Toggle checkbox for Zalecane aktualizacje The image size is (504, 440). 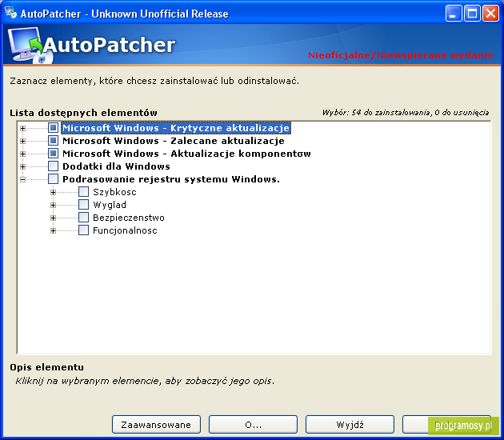(x=53, y=141)
